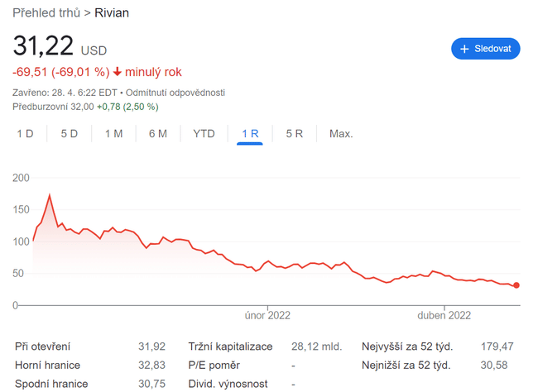Viewport: 538px width, 392px height.
Task: Switch to the 5 R range tab
Action: coord(294,133)
